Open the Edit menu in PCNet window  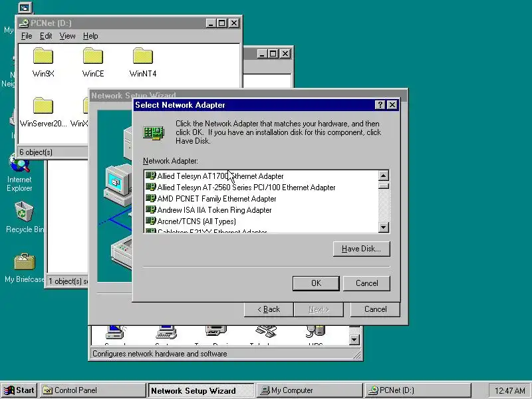coord(46,36)
